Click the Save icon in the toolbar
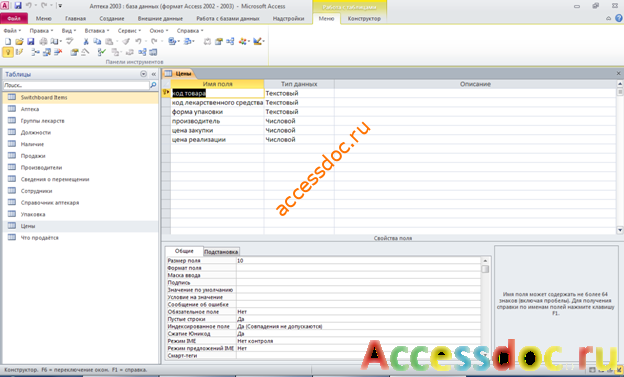 (x=31, y=41)
